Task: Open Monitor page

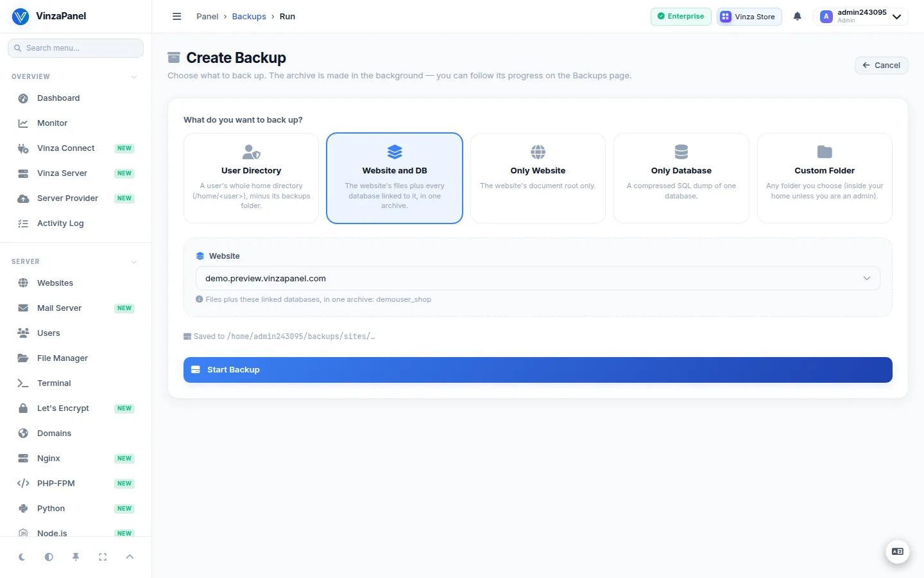Action: (x=76, y=123)
